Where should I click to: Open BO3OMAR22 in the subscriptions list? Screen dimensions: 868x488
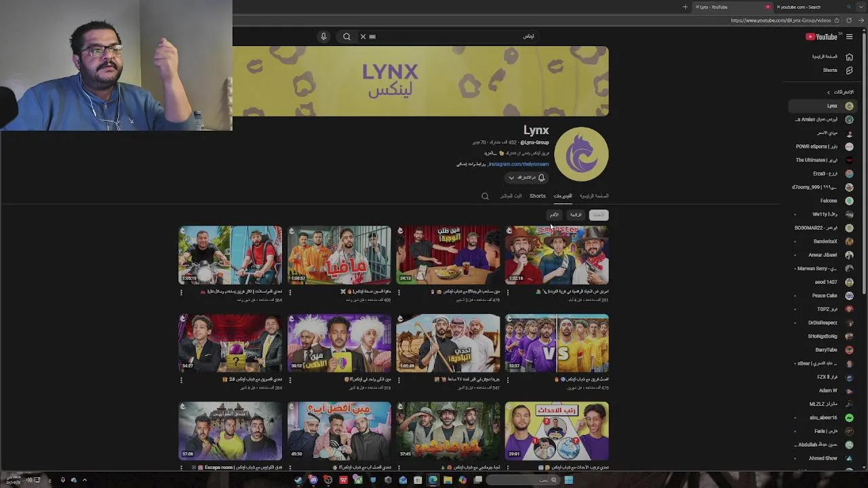tap(822, 228)
